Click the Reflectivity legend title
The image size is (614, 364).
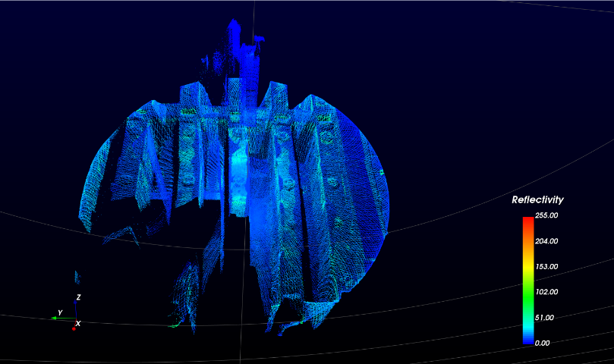click(537, 200)
